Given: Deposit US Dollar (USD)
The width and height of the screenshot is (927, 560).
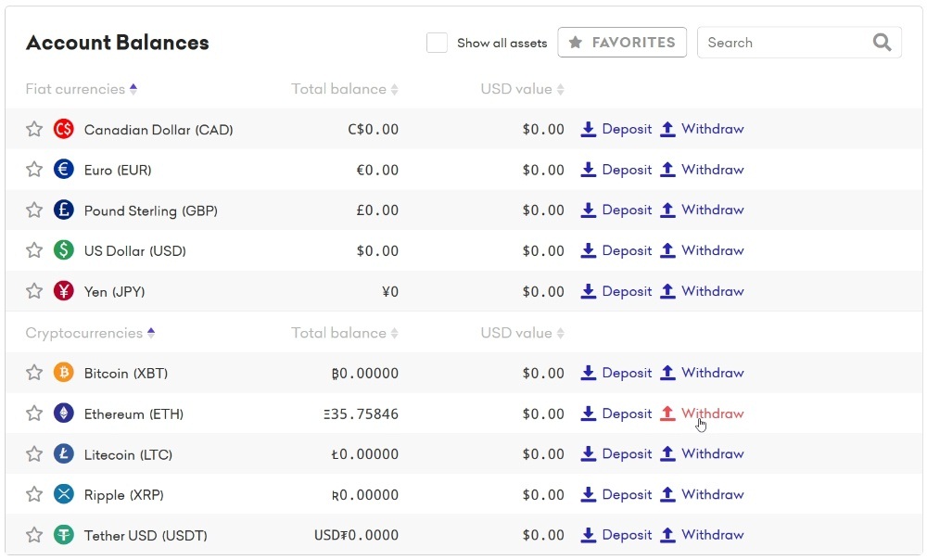Looking at the screenshot, I should click(x=616, y=250).
